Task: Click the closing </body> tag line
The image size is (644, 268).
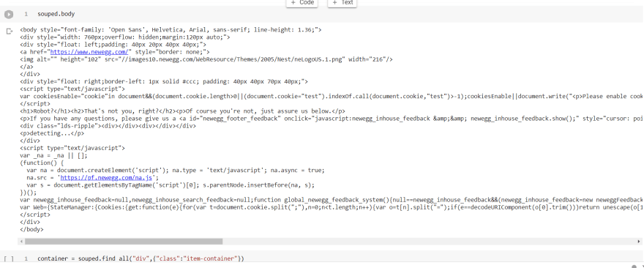Action: [31, 230]
